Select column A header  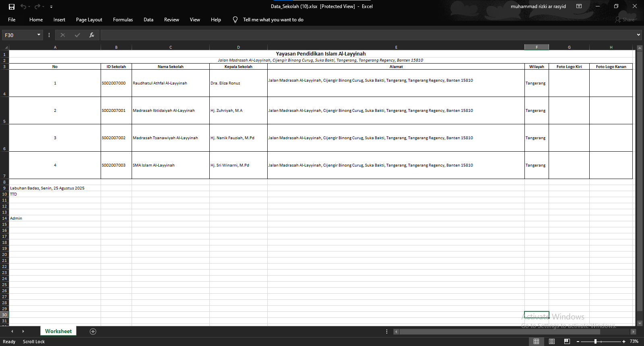[55, 47]
